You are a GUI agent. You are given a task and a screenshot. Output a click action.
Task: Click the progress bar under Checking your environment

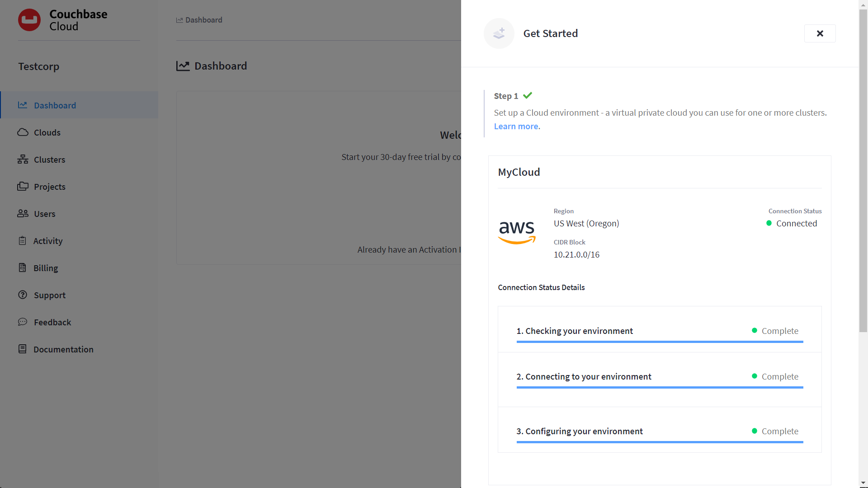[660, 342]
